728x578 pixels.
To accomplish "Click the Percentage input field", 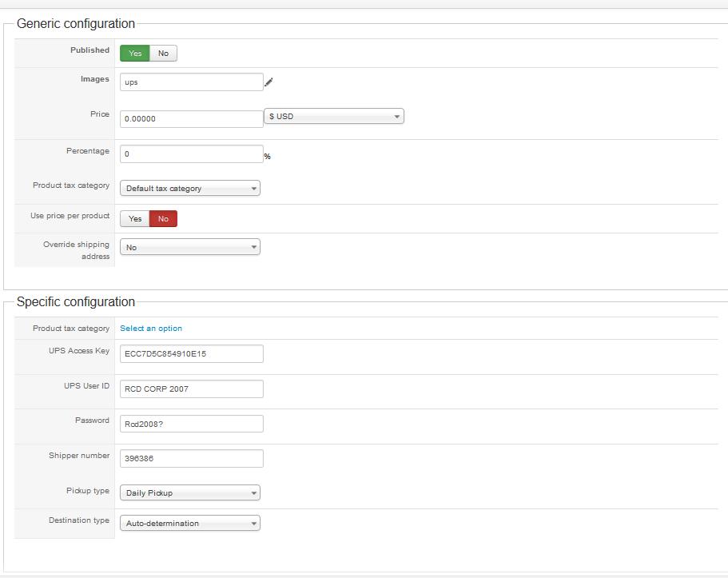I will pyautogui.click(x=191, y=153).
